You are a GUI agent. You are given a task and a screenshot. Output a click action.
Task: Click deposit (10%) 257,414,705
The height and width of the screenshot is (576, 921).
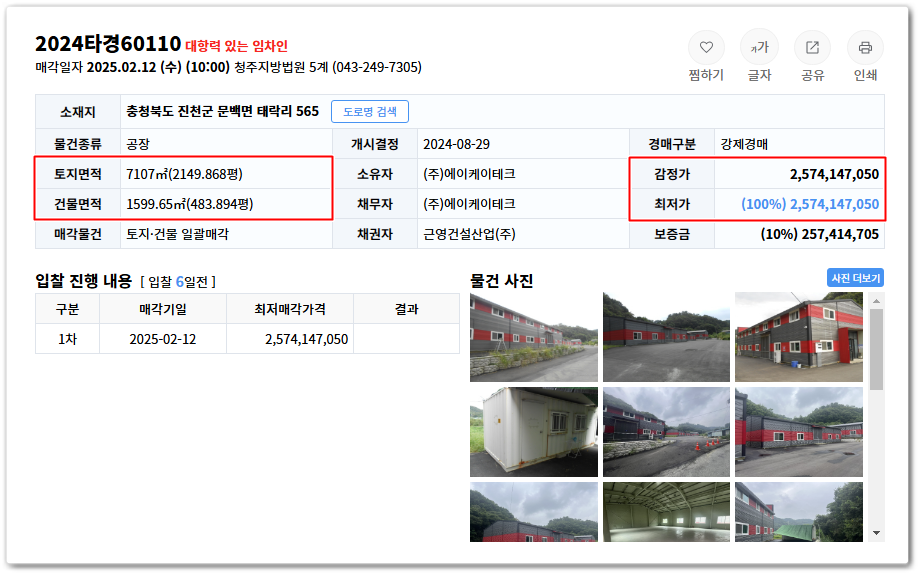819,234
